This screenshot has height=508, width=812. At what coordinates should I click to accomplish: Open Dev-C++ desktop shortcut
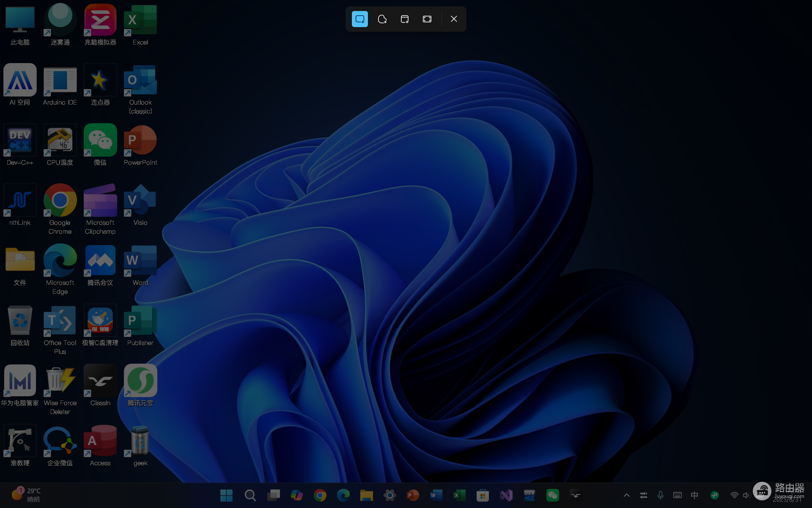[x=20, y=145]
